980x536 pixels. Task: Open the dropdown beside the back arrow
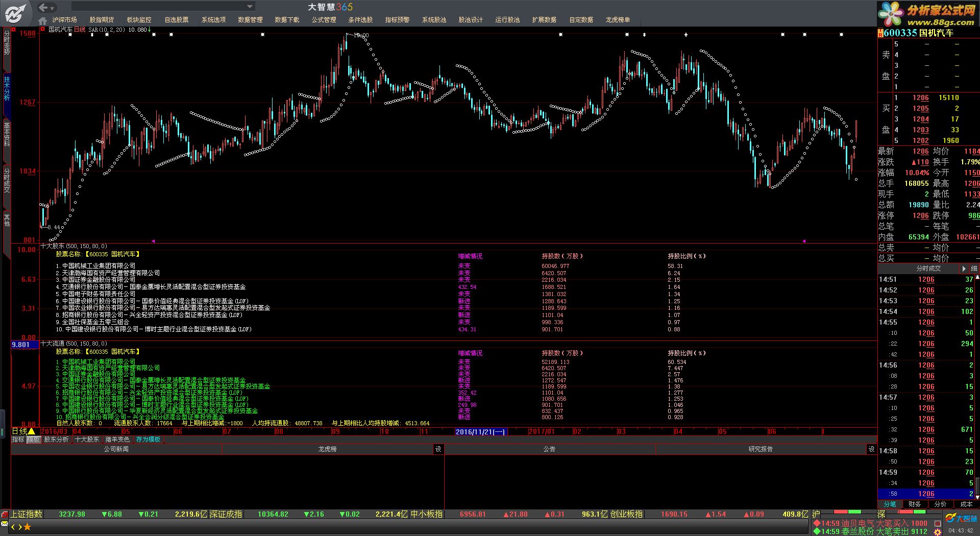coord(53,8)
